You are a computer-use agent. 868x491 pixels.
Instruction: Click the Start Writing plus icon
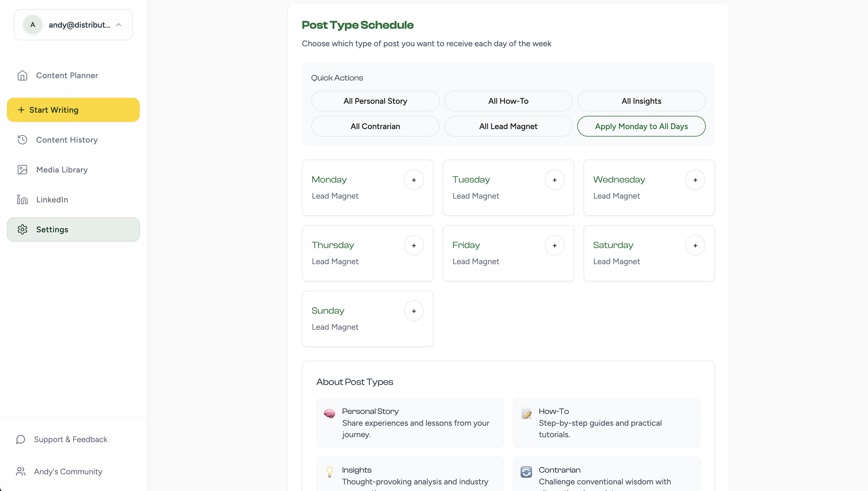click(x=21, y=110)
